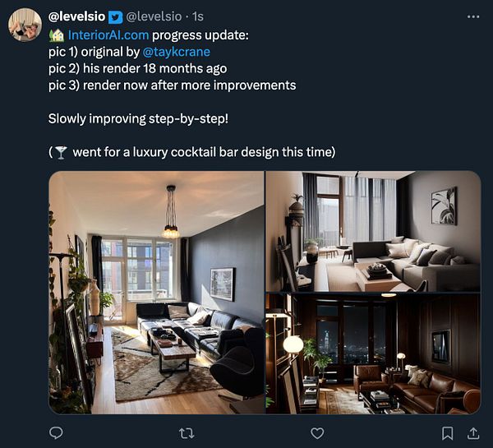The image size is (493, 448).
Task: View the original living room photo
Action: 156,293
